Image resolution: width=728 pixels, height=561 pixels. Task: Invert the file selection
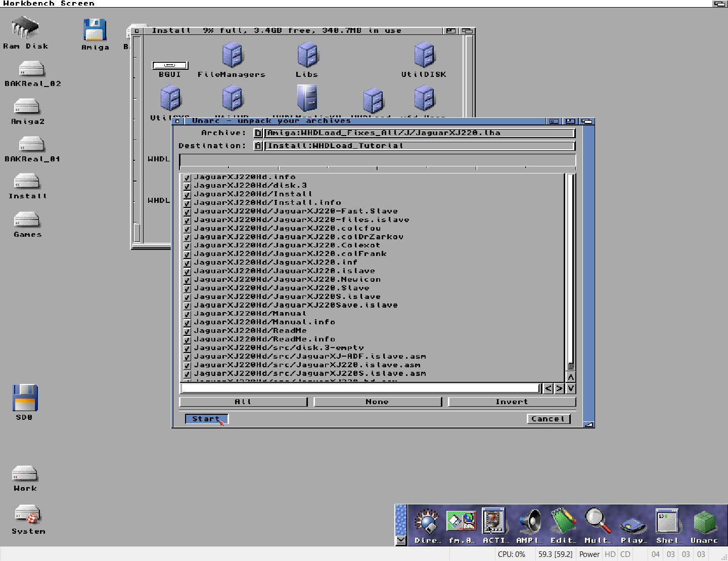point(512,402)
